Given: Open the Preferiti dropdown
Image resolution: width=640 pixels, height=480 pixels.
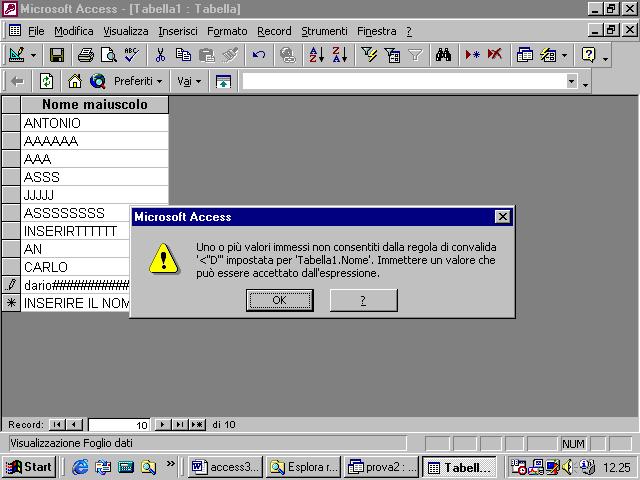Looking at the screenshot, I should click(x=138, y=82).
